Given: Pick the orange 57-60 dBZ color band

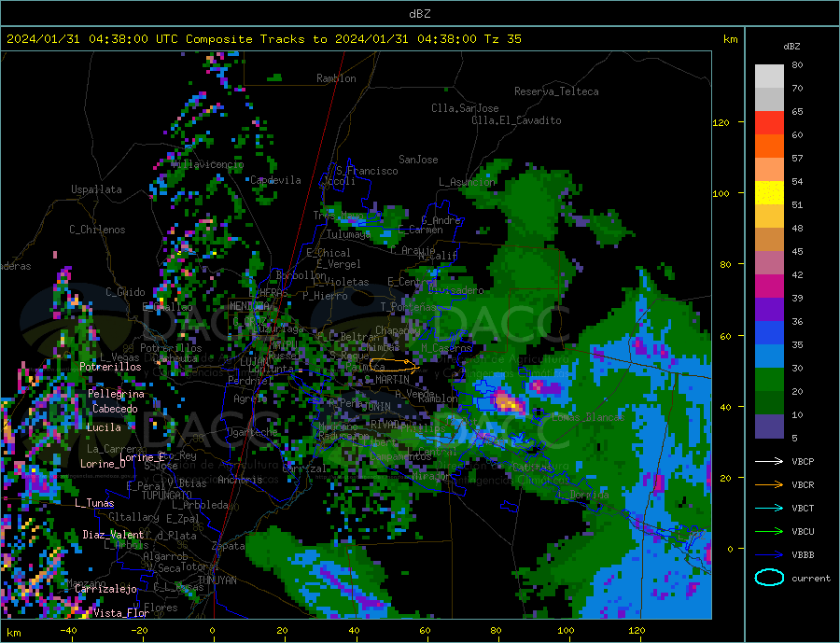Looking at the screenshot, I should [769, 147].
